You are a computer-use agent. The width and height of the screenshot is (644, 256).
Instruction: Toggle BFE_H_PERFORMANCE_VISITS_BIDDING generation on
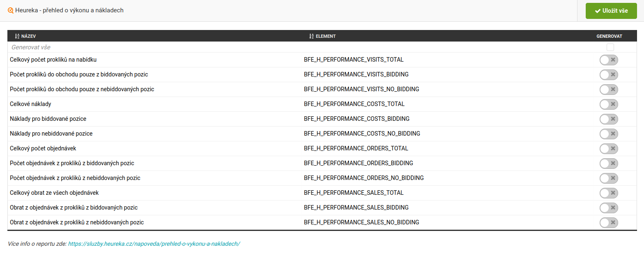coord(609,75)
